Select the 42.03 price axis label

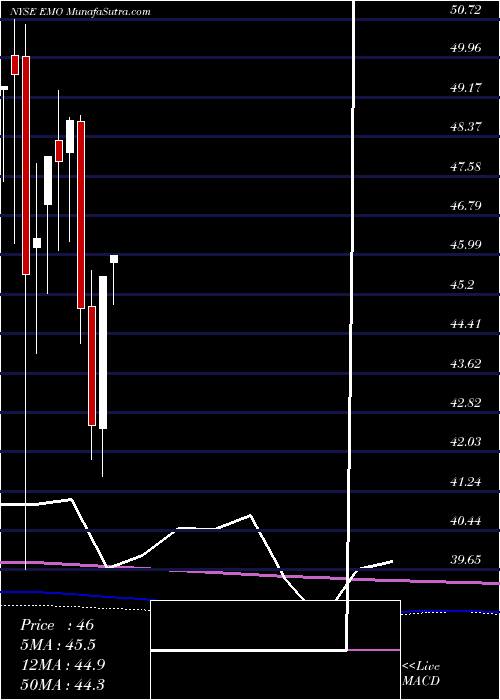click(466, 442)
